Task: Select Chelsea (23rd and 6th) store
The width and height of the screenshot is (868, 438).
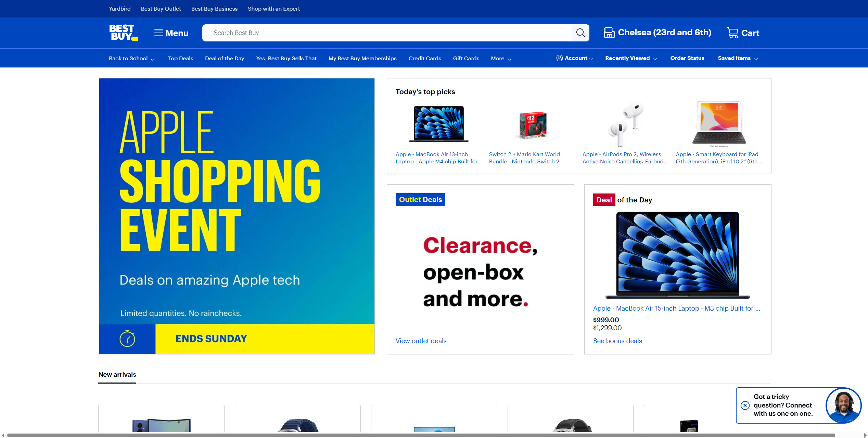Action: [664, 33]
